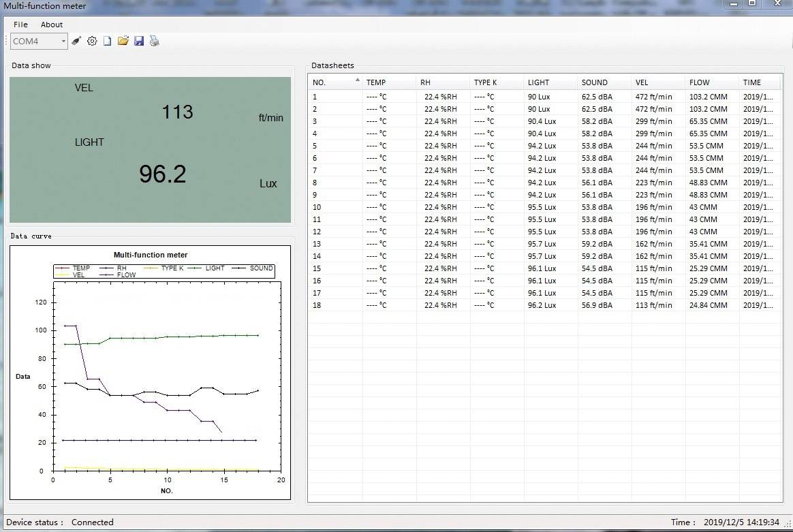
Task: Open the File menu
Action: tap(20, 25)
